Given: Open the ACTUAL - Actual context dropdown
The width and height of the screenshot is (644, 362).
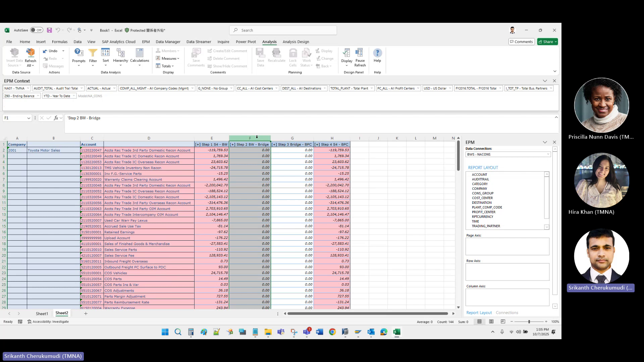Looking at the screenshot, I should tap(114, 88).
